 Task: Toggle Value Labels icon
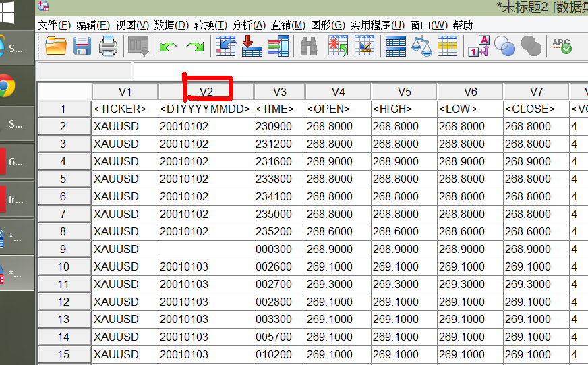(479, 47)
